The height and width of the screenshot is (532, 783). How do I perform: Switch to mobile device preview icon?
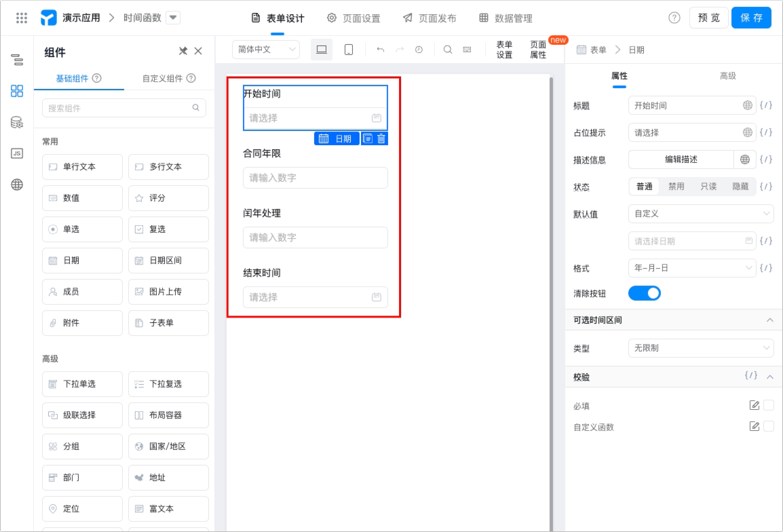point(349,50)
